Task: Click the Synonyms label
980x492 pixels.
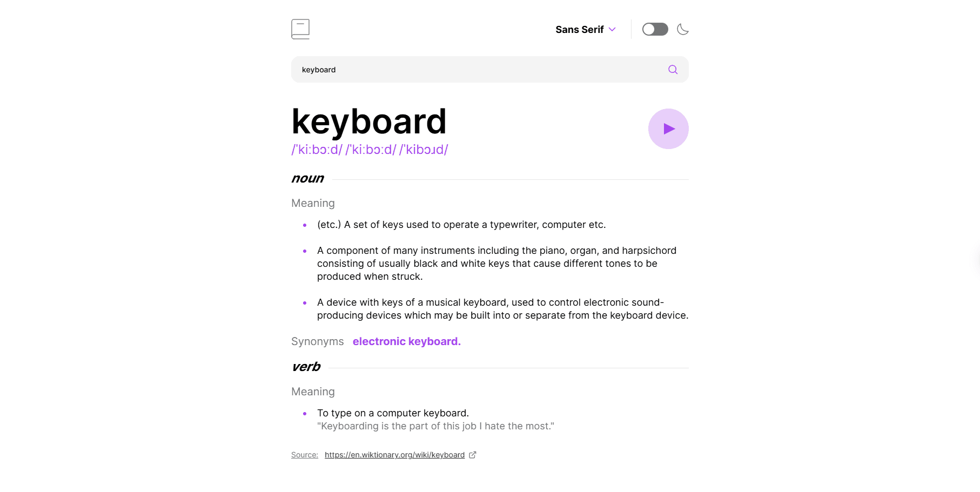Action: (x=317, y=341)
